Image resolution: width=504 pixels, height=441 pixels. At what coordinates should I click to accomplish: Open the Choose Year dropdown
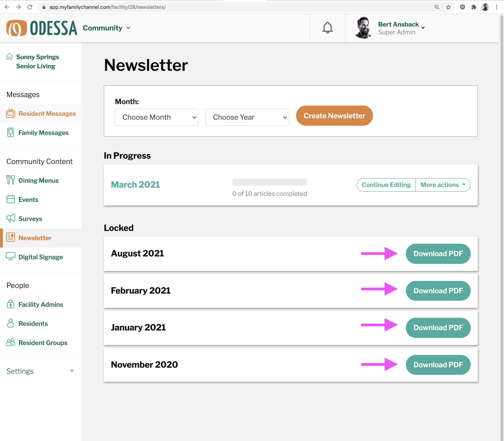tap(247, 117)
